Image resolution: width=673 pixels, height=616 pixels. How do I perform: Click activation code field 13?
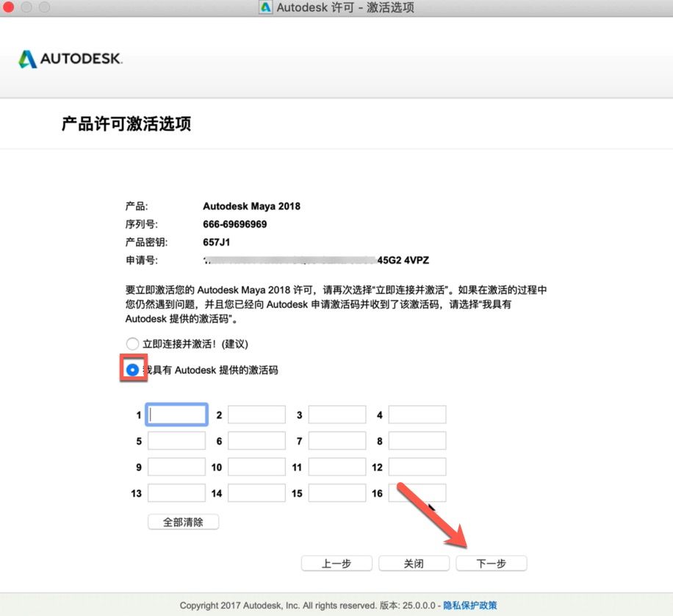tap(176, 493)
